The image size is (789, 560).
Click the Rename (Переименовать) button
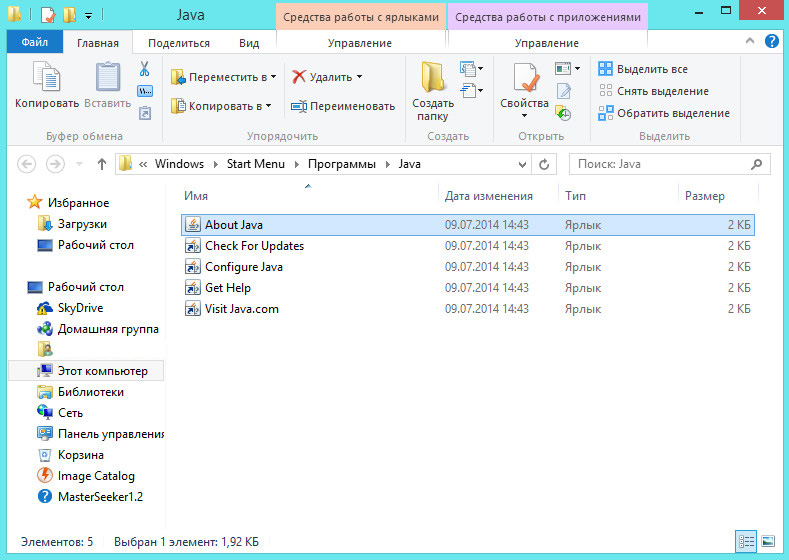[x=343, y=106]
